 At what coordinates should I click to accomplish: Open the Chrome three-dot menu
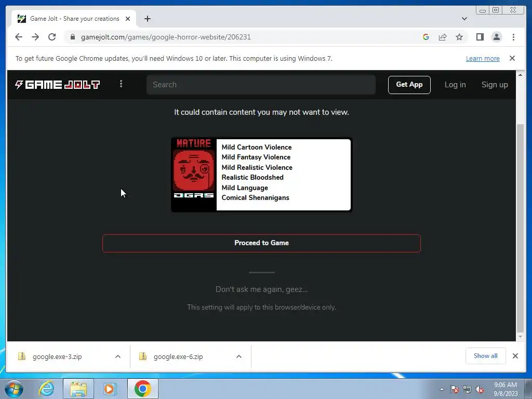513,37
